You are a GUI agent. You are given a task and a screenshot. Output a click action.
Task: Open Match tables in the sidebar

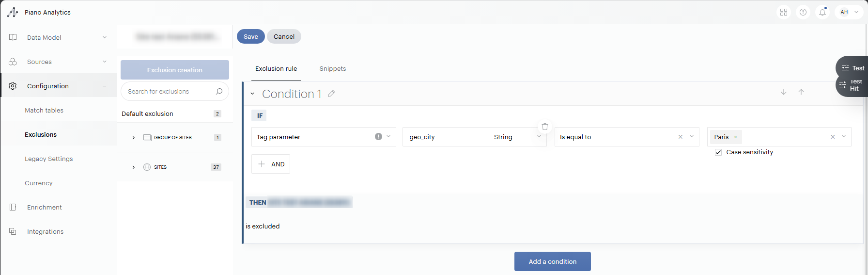(44, 111)
